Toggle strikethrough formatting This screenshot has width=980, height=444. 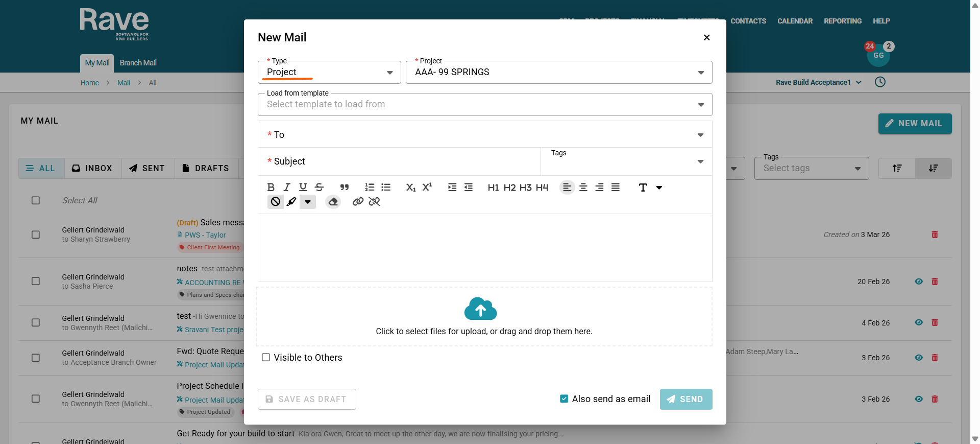[320, 188]
